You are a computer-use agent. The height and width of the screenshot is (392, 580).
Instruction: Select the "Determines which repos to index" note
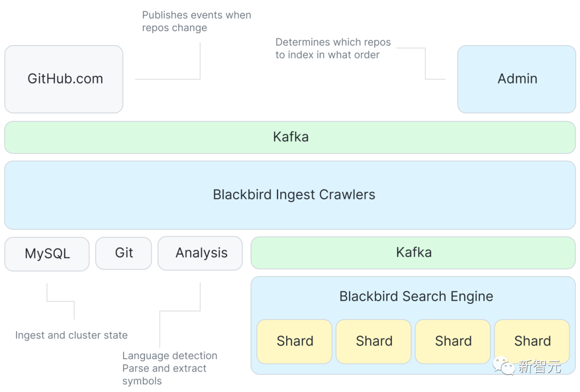(332, 48)
